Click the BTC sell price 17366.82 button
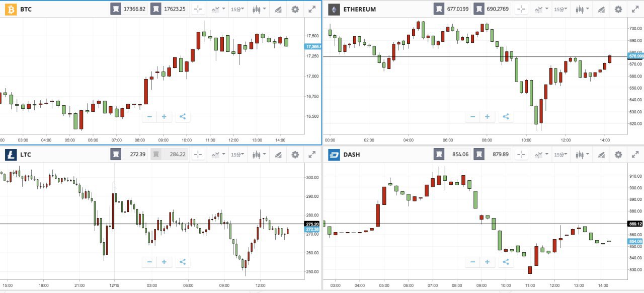Image resolution: width=644 pixels, height=293 pixels. [x=129, y=9]
